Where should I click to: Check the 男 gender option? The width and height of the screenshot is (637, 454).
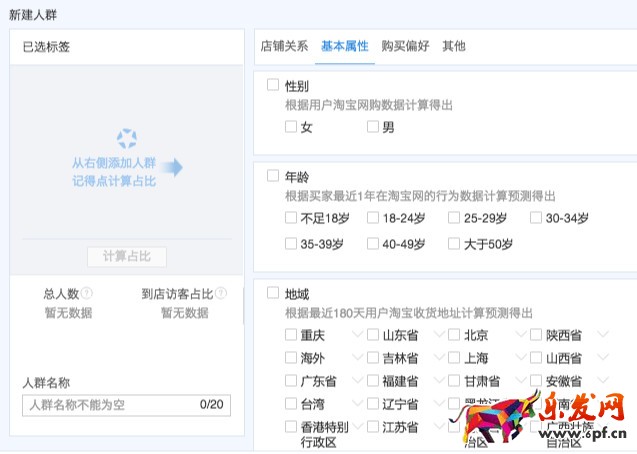click(x=373, y=127)
